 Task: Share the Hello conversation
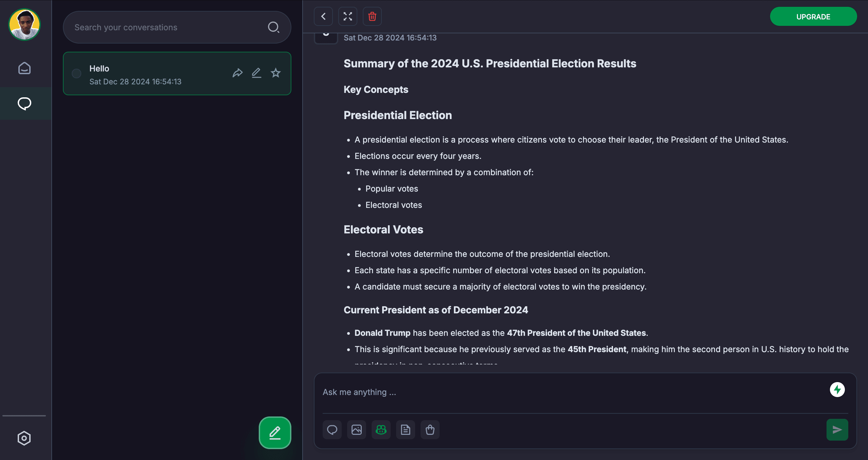pyautogui.click(x=237, y=73)
